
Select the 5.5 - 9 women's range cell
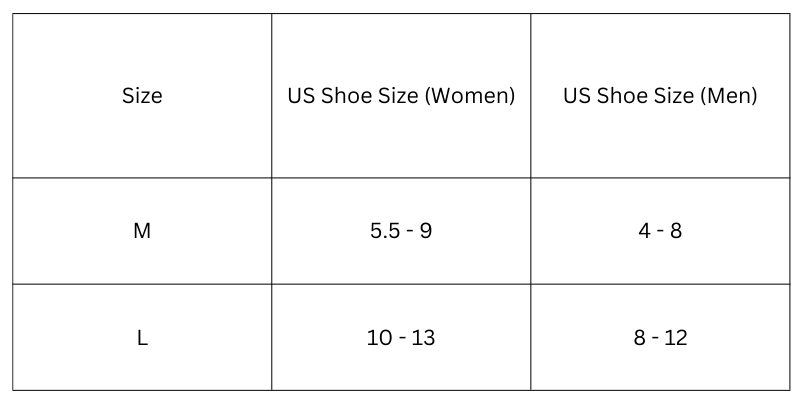pyautogui.click(x=401, y=231)
